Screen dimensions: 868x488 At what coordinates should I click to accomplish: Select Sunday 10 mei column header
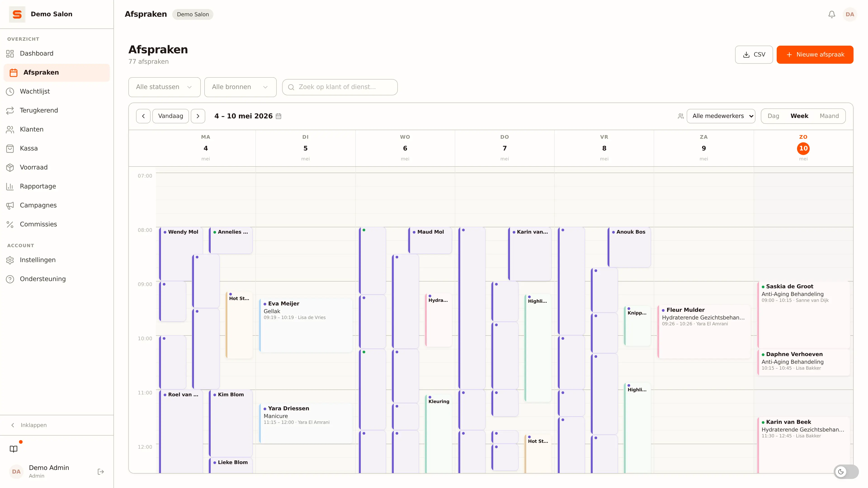click(x=803, y=148)
